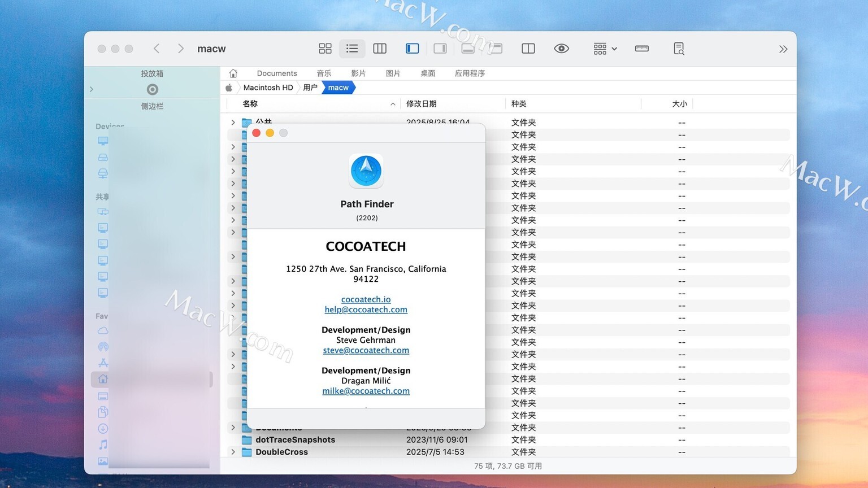The image size is (868, 488).
Task: Click help@cocoatech.com email link
Action: (x=366, y=310)
